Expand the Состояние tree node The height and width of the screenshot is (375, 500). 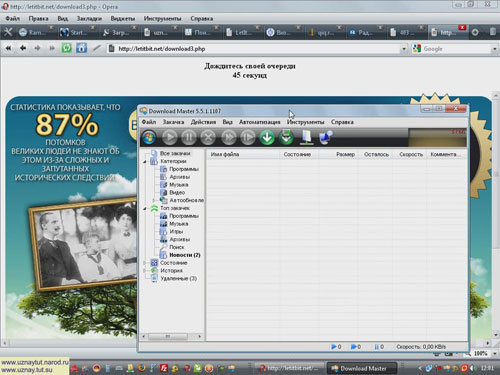tap(145, 263)
